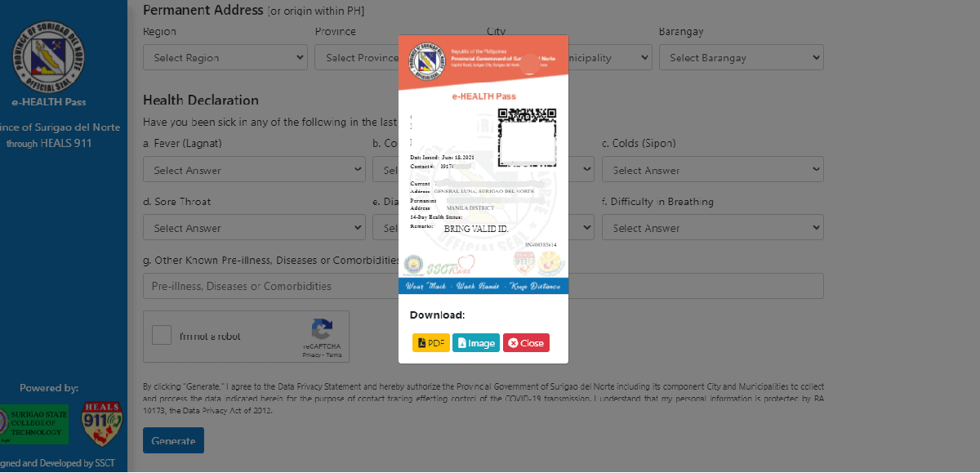The height and width of the screenshot is (473, 980).
Task: Open the Difficulty in Breathing dropdown
Action: 712,228
